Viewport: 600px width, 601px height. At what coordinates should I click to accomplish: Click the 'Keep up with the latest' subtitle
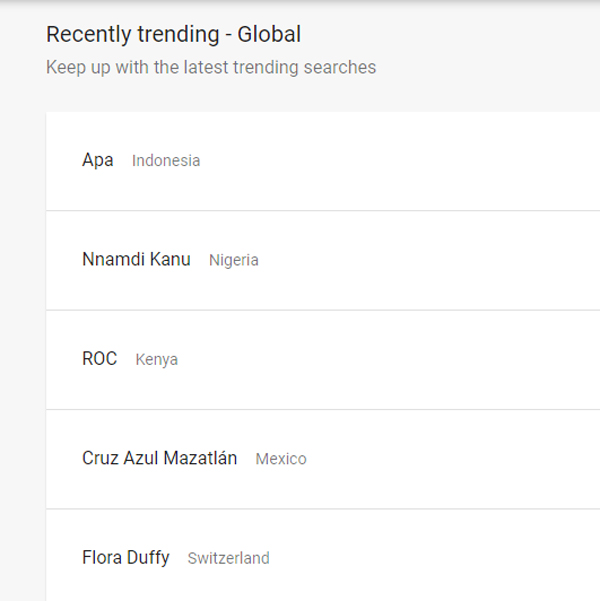tap(211, 68)
